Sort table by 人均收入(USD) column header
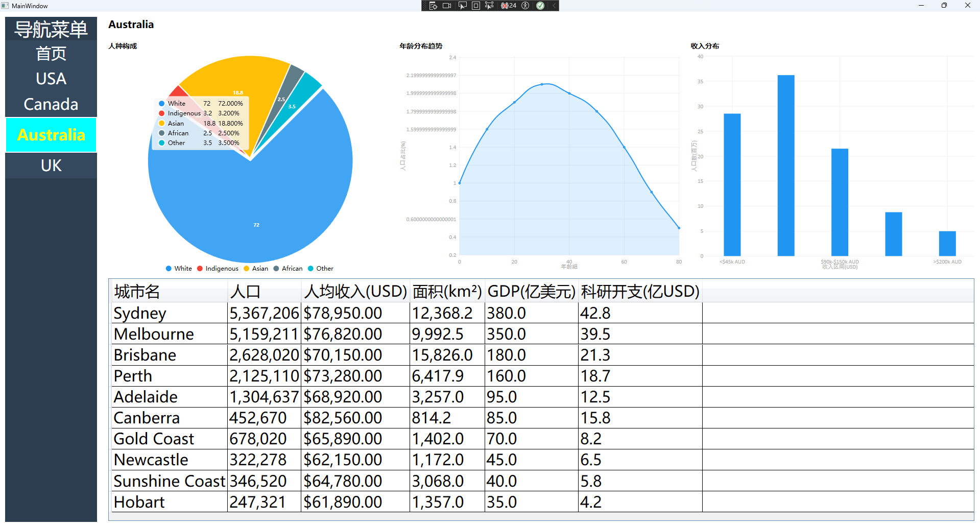 [355, 291]
